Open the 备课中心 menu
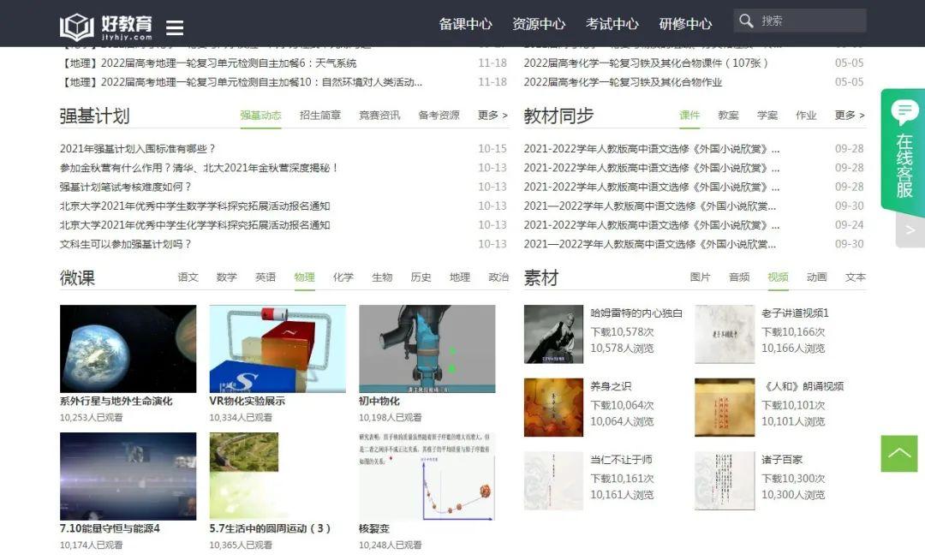The image size is (925, 560). coord(465,24)
